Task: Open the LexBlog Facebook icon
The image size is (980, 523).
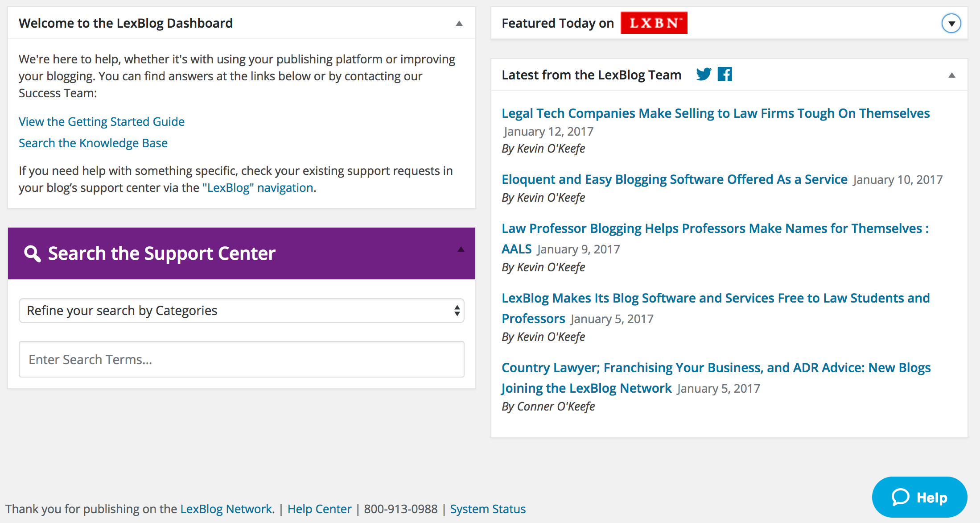Action: tap(725, 74)
